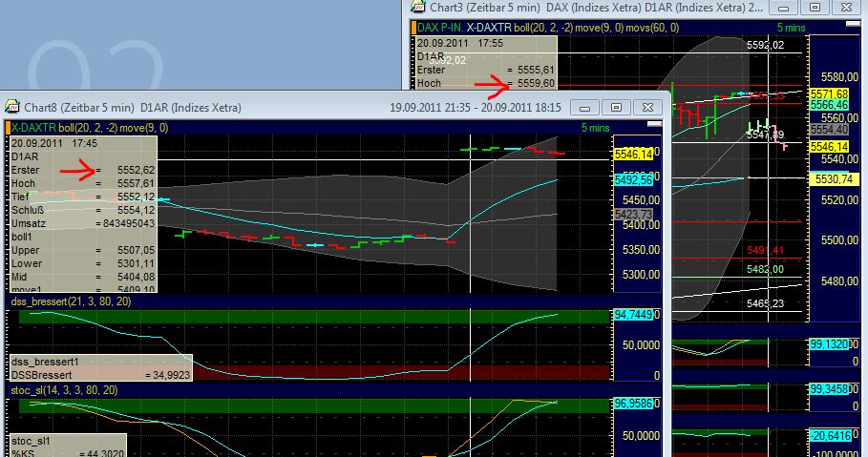
Task: Maximize the Chart8 window
Action: [x=616, y=107]
